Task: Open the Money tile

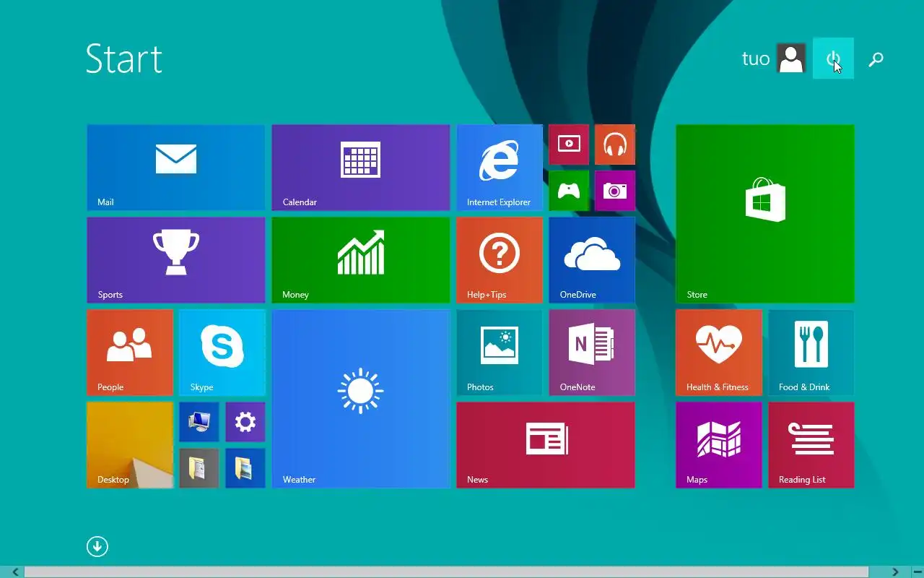Action: click(361, 260)
